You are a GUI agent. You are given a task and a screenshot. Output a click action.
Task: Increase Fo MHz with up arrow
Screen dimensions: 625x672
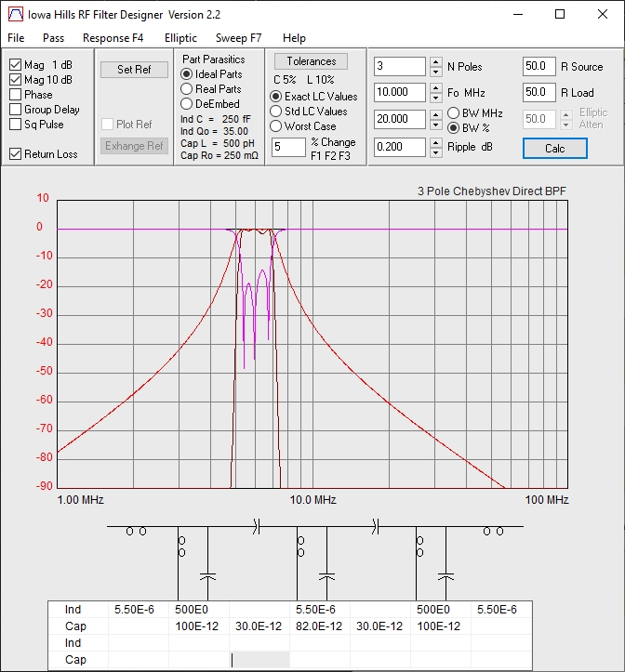(x=436, y=88)
